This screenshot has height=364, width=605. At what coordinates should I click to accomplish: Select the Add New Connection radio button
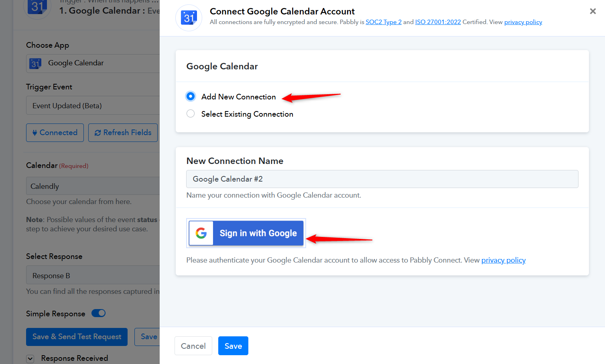(x=191, y=96)
